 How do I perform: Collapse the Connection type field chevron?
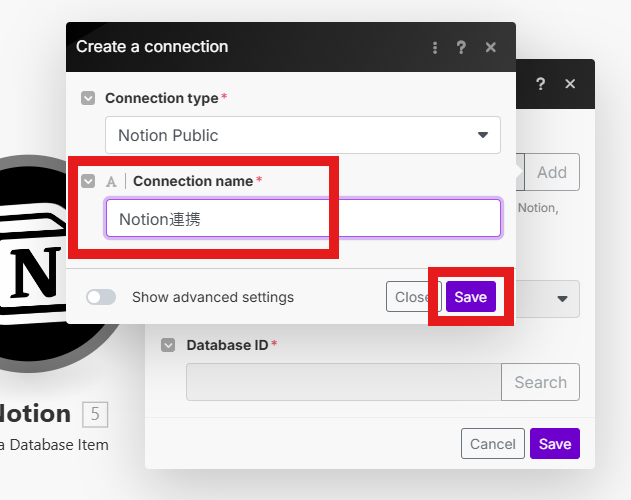(88, 98)
